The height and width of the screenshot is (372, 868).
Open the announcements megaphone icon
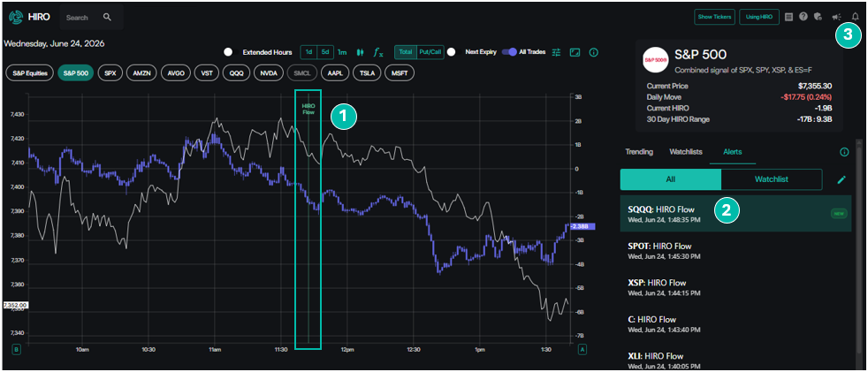pos(836,17)
